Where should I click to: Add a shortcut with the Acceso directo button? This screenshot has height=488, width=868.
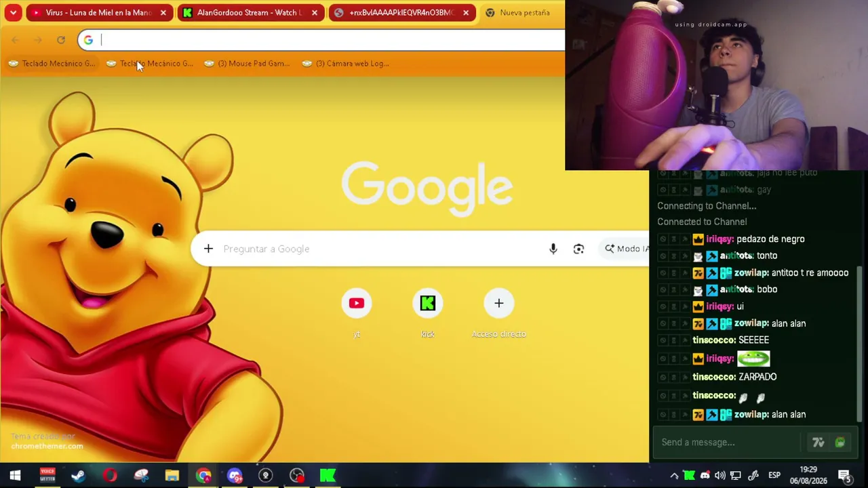tap(498, 303)
